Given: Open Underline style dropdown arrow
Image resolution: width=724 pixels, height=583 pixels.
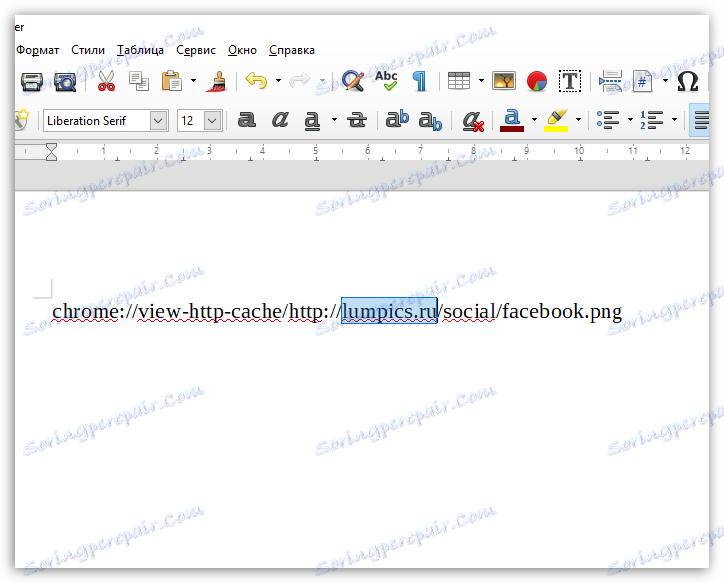Looking at the screenshot, I should 334,120.
